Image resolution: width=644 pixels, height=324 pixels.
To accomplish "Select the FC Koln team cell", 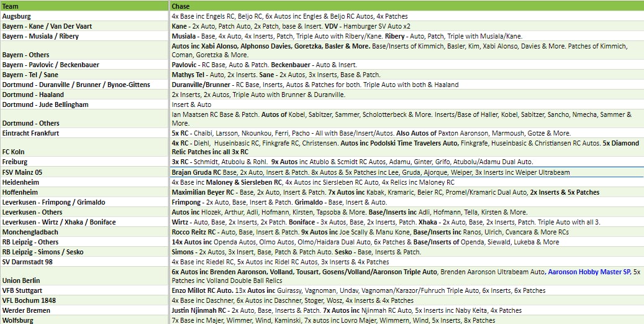I will coord(84,152).
